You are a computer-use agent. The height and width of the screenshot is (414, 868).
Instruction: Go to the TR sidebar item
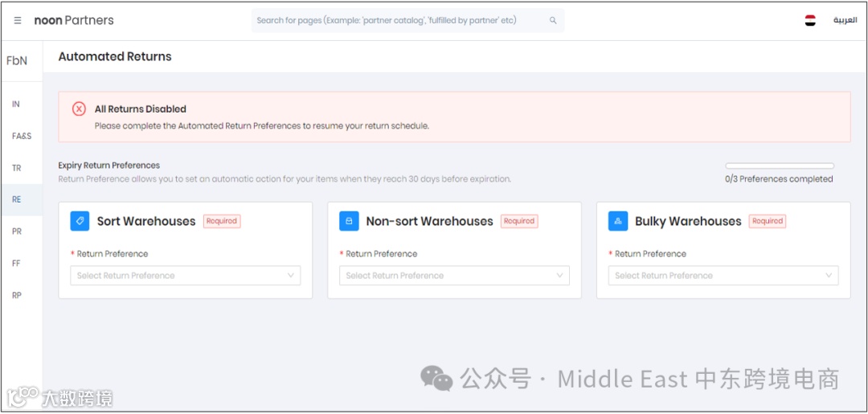point(17,168)
